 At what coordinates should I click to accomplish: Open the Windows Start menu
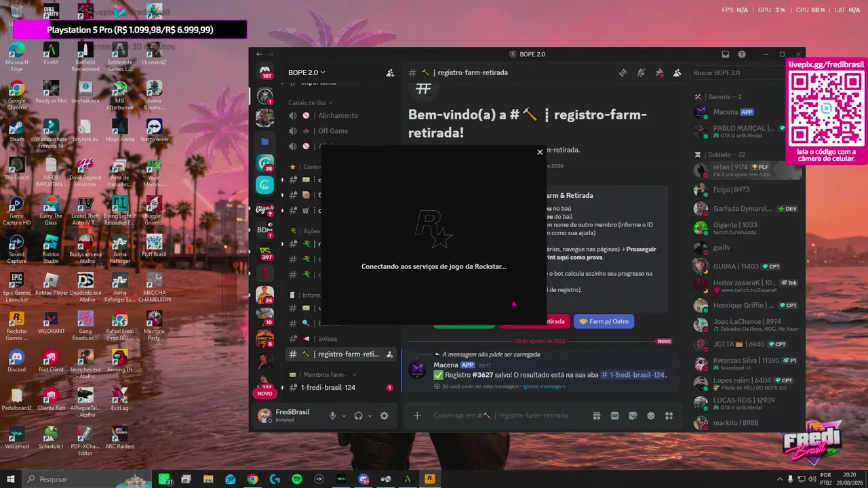coord(10,479)
